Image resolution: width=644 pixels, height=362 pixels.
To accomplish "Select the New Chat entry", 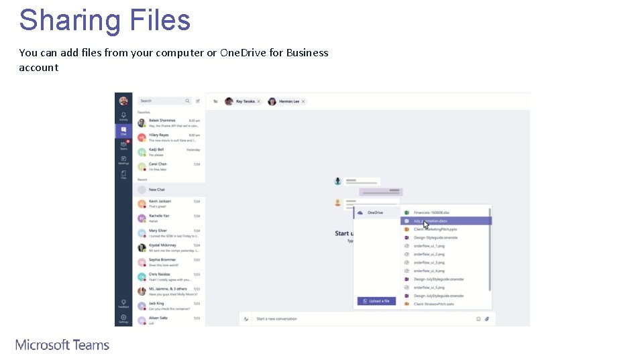I will click(x=169, y=190).
